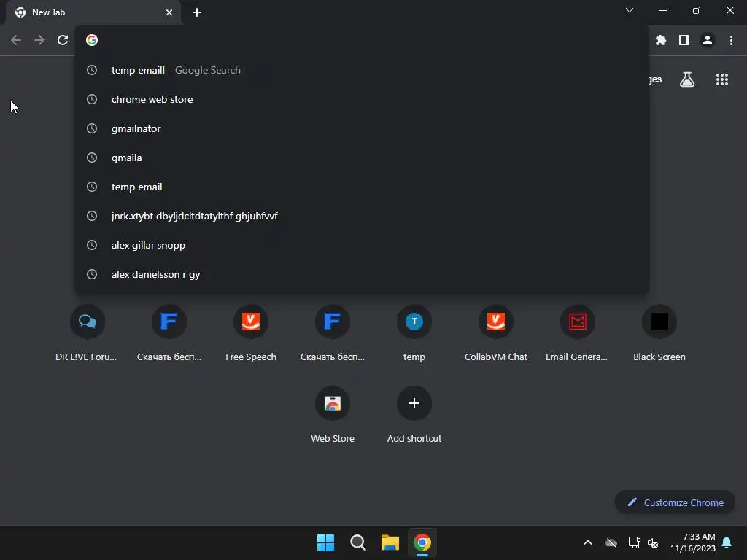The width and height of the screenshot is (747, 560).
Task: Show hidden system tray icons
Action: [x=588, y=542]
